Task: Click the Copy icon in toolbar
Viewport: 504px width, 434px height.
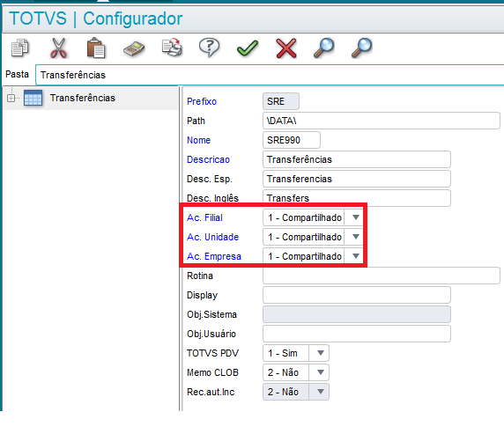Action: [20, 48]
